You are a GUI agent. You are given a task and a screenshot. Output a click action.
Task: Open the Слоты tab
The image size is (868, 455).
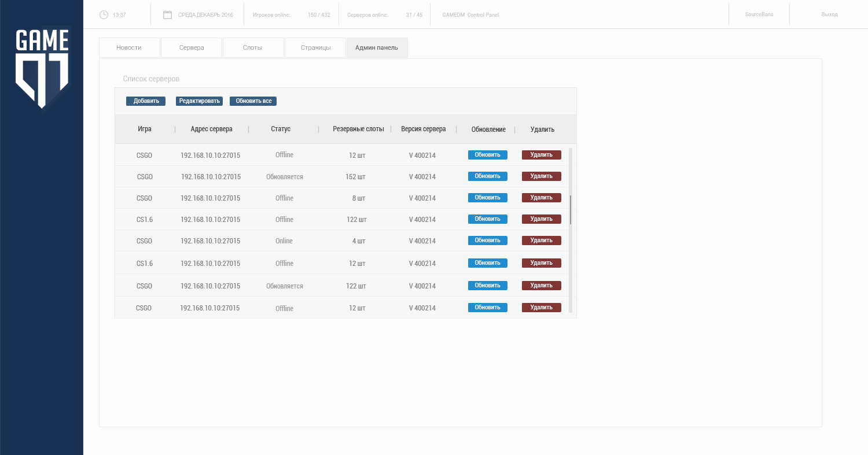point(253,47)
